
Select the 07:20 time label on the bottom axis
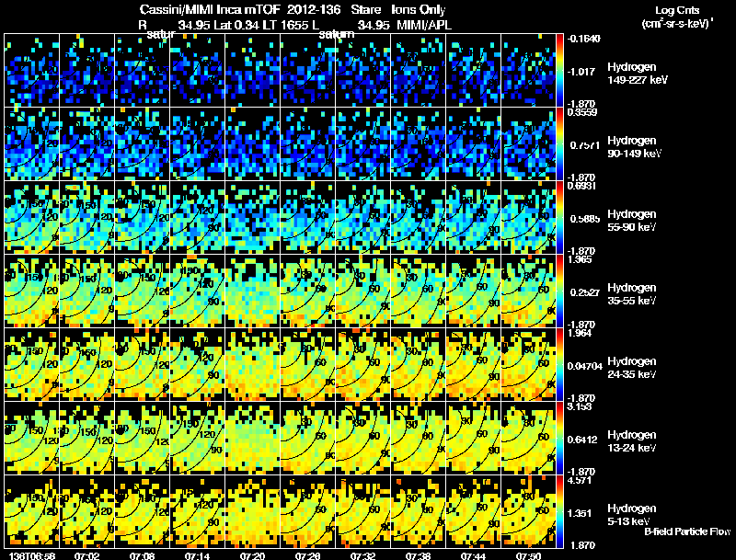(252, 555)
